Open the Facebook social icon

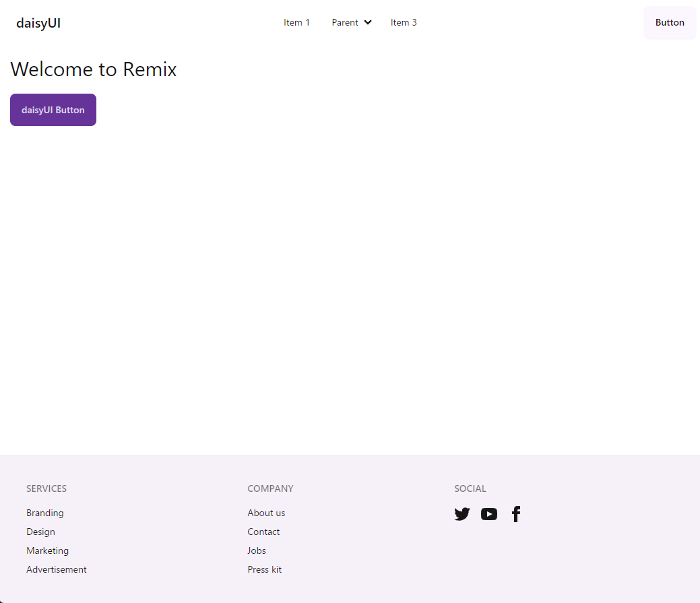point(515,514)
